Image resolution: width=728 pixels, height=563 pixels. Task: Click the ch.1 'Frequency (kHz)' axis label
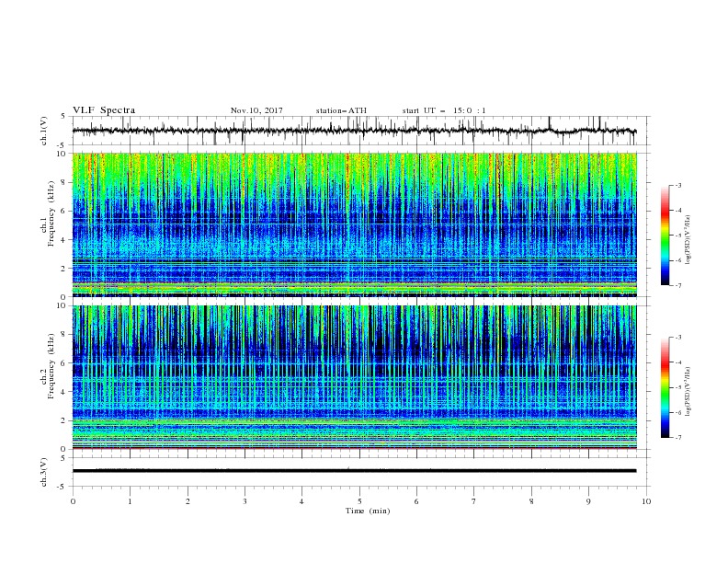pos(51,213)
